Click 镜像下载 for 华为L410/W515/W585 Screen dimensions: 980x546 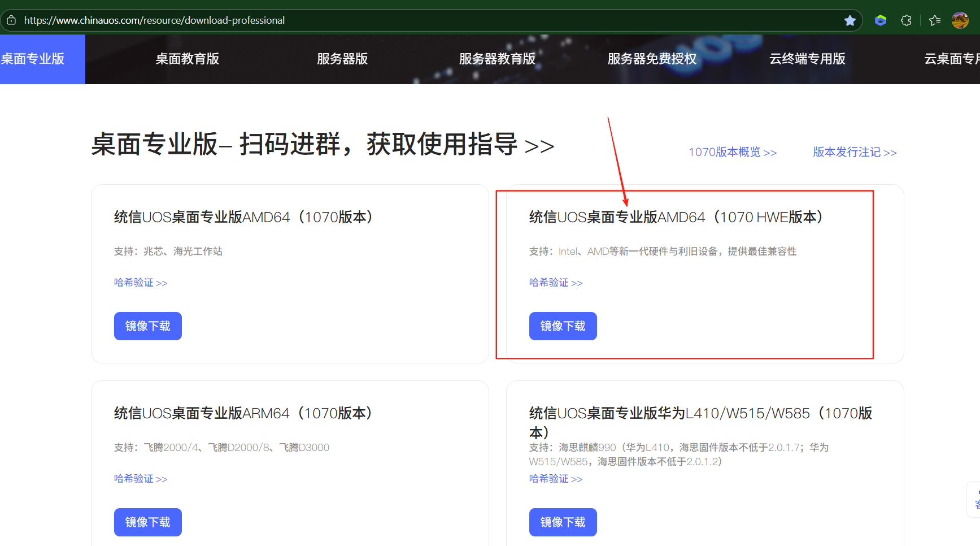click(563, 522)
